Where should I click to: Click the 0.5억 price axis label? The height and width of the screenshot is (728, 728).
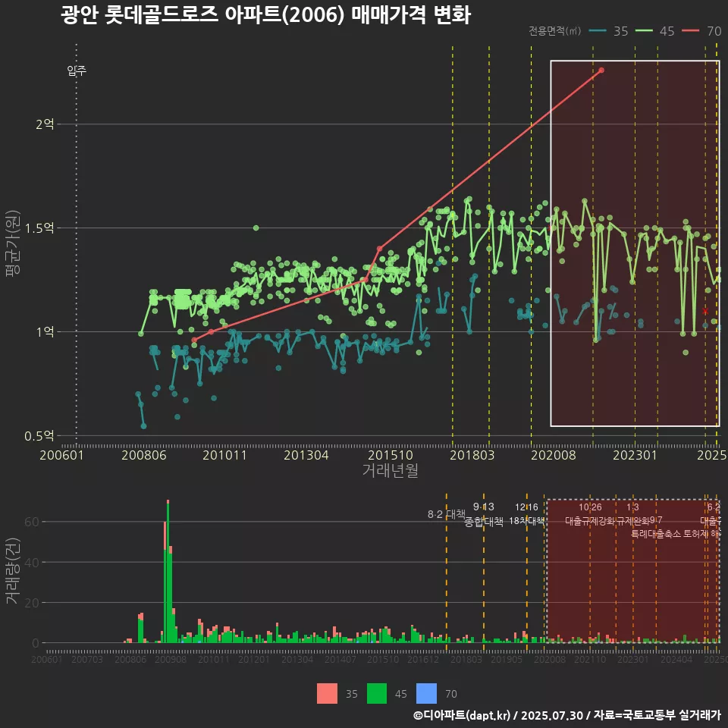pos(39,435)
